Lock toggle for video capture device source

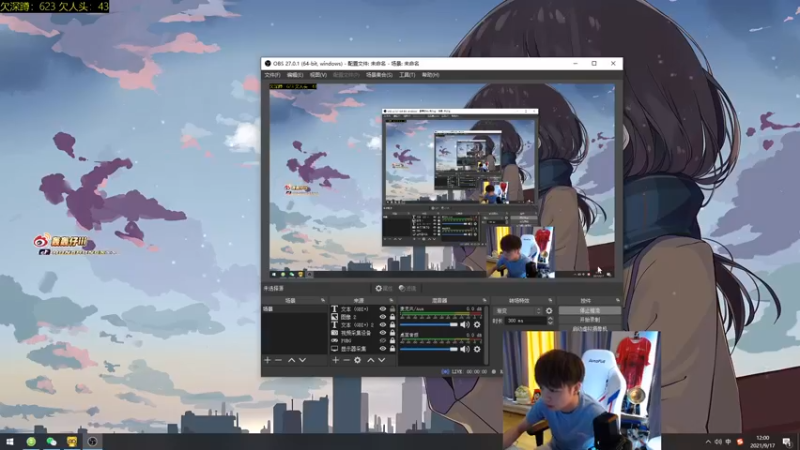(x=392, y=333)
